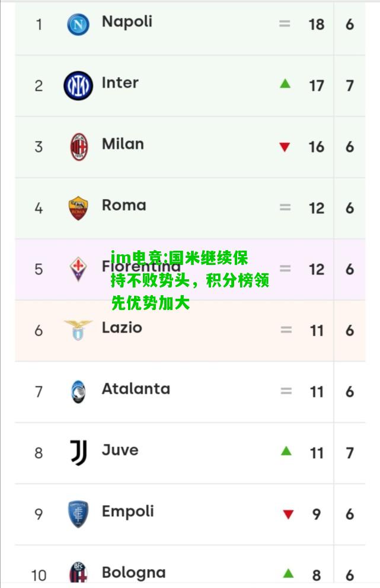Click the Roma club crest
Viewport: 380px width, 588px height.
coord(78,207)
